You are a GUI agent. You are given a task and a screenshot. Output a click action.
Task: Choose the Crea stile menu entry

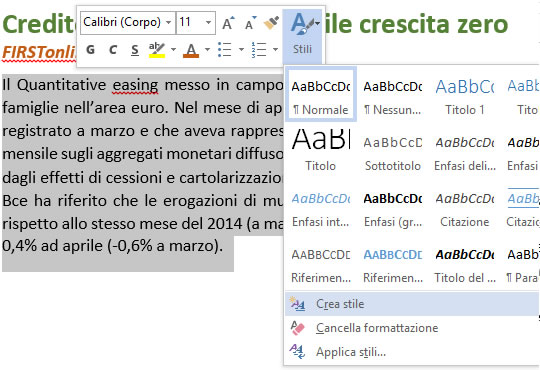click(412, 304)
